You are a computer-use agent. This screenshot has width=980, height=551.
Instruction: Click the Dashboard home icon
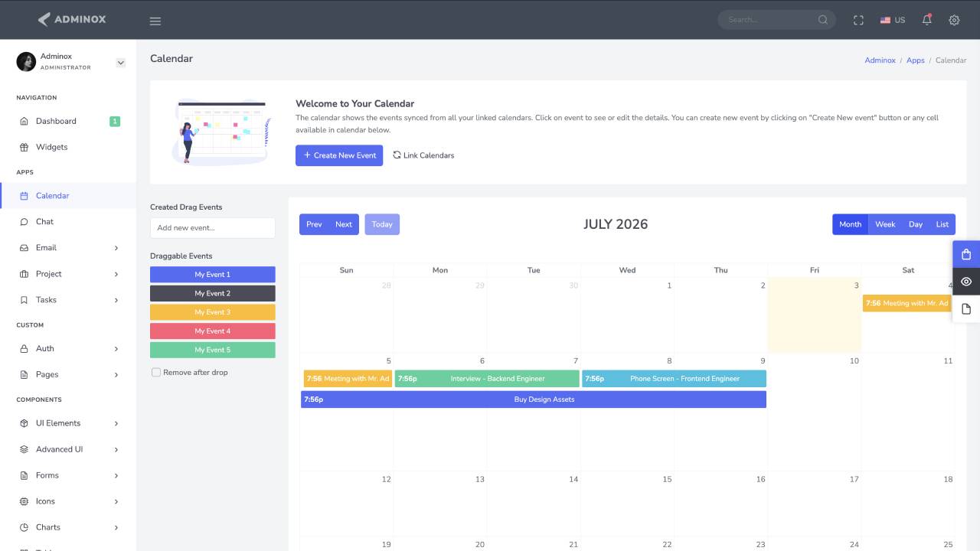pos(24,121)
